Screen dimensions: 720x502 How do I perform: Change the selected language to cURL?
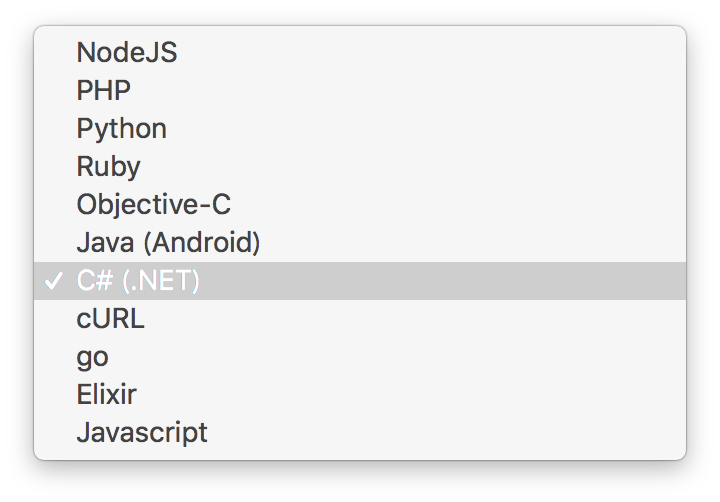pyautogui.click(x=360, y=319)
